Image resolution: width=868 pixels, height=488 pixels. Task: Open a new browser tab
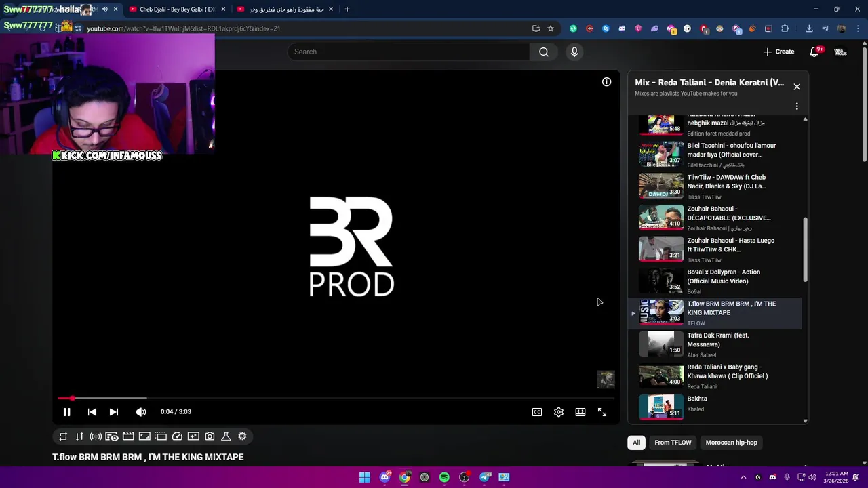click(x=347, y=9)
